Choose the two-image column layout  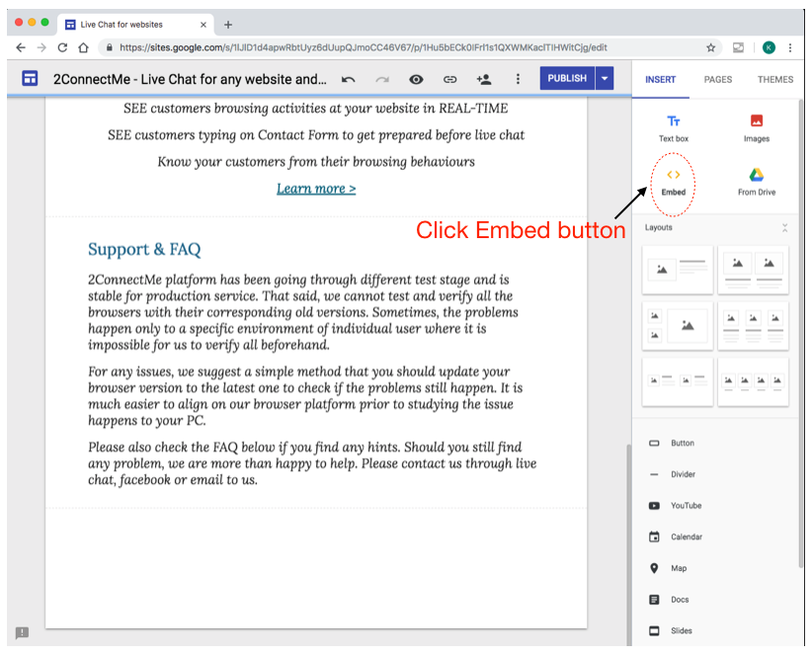point(753,270)
